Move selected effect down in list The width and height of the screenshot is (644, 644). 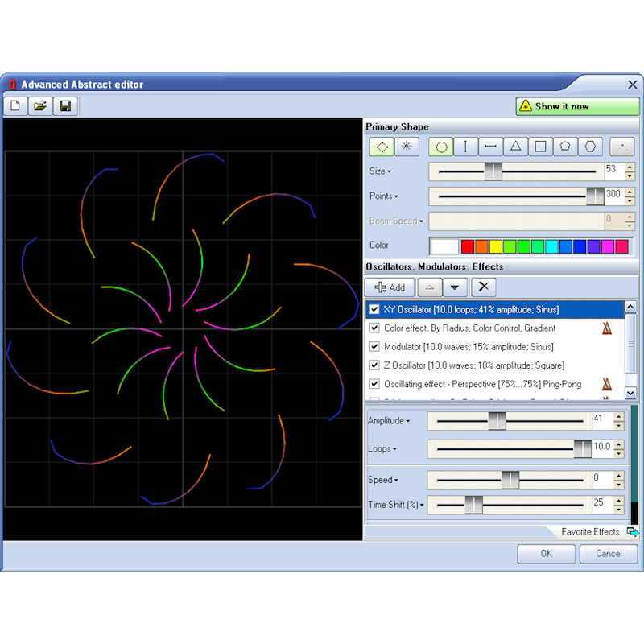(456, 287)
